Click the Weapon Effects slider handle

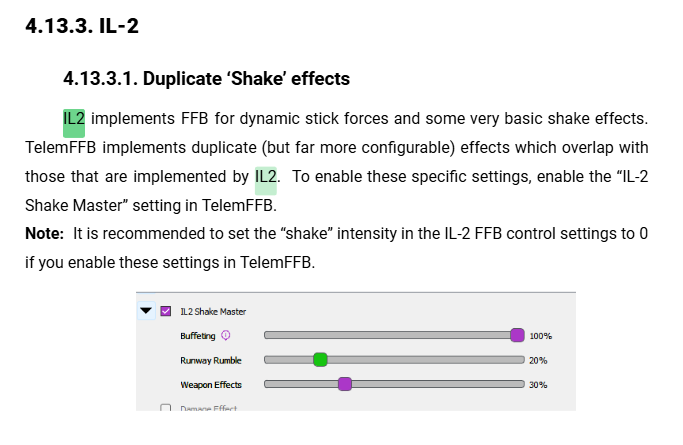[x=345, y=384]
